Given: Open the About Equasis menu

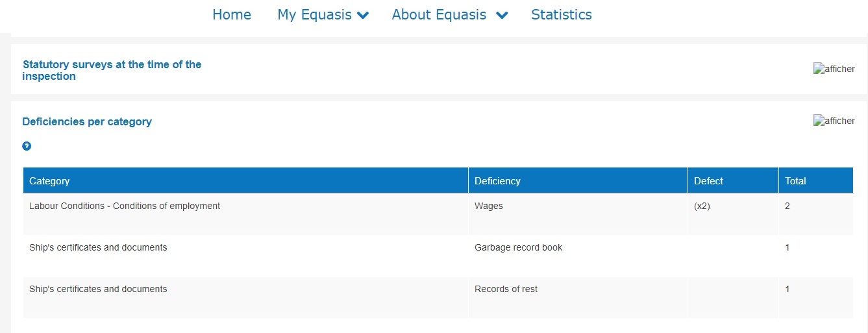Looking at the screenshot, I should (439, 14).
